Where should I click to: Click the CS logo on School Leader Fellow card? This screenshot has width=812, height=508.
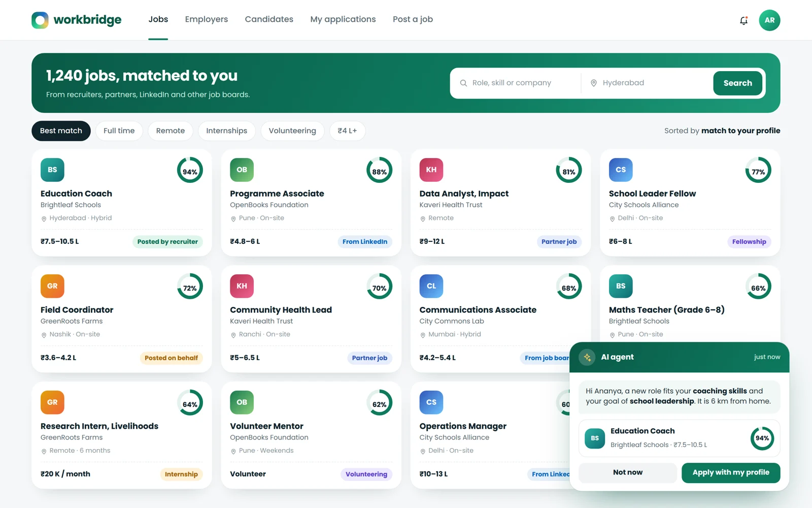coord(621,170)
